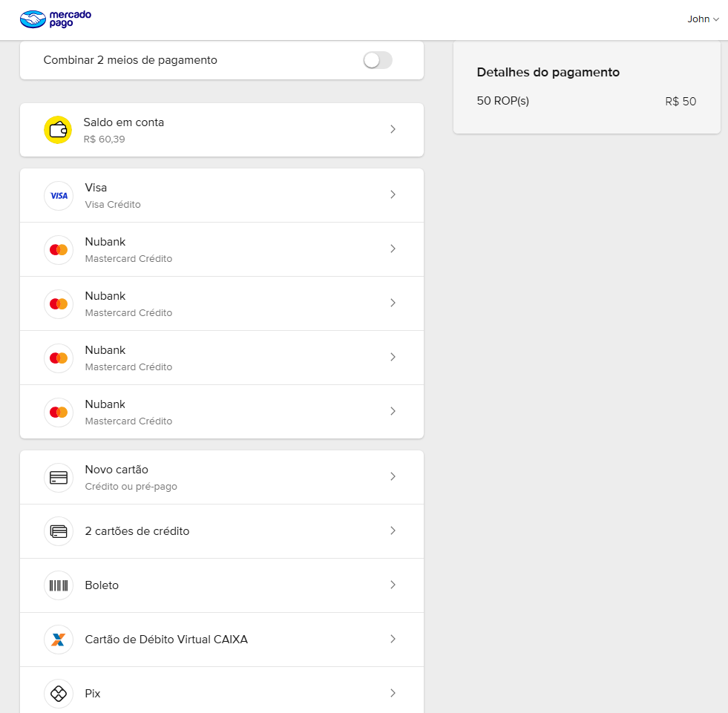Select the yellow wallet Saldo em conta icon
This screenshot has width=728, height=713.
tap(58, 130)
